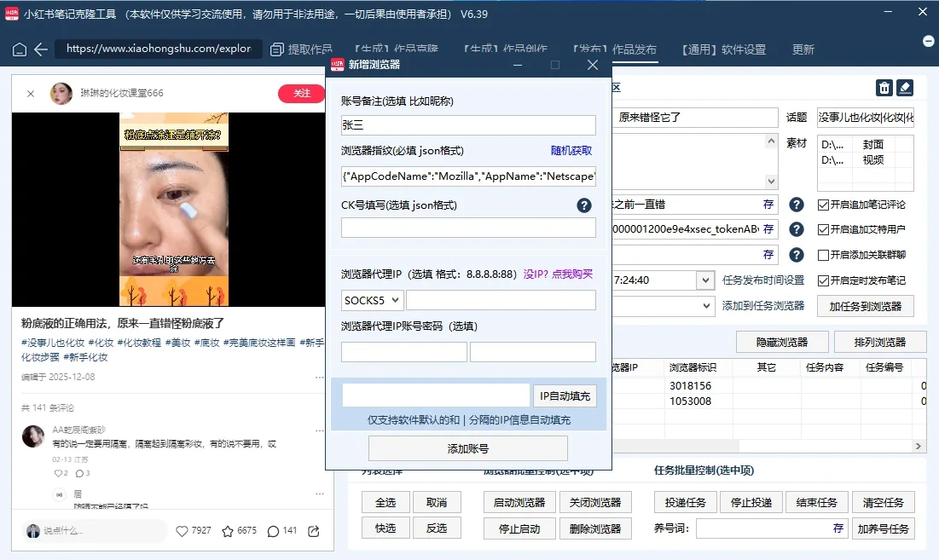This screenshot has height=560, width=939.
Task: Open the 更新 tab
Action: [x=803, y=49]
